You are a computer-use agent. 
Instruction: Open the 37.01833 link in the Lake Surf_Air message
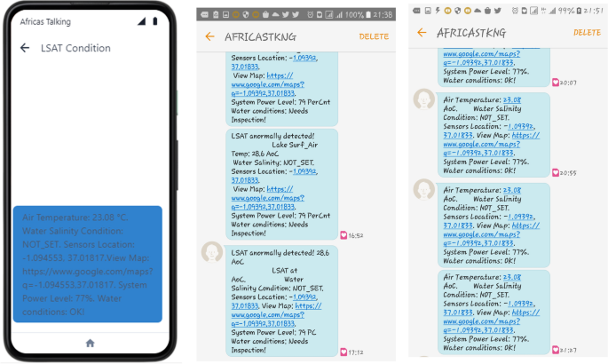click(x=245, y=180)
